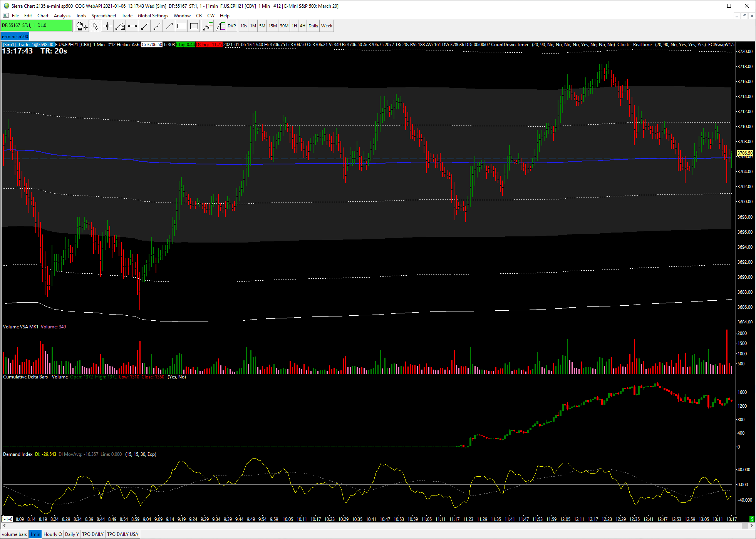This screenshot has height=539, width=756.
Task: Select the hand interactive scroll/move tool
Action: coord(82,26)
